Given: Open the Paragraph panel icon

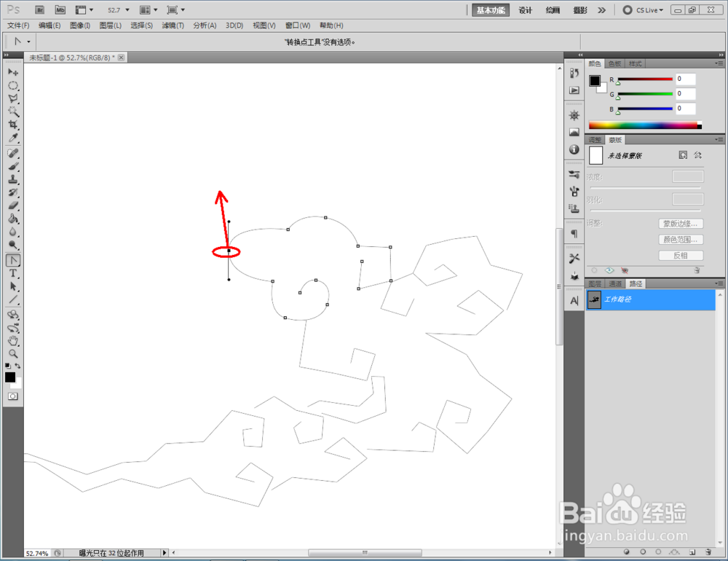Looking at the screenshot, I should (574, 233).
